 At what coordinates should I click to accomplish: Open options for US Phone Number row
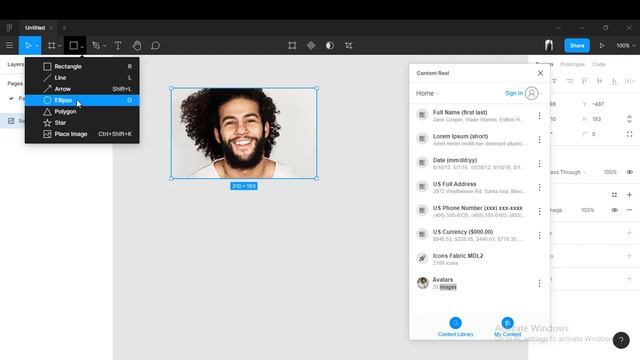pos(539,211)
